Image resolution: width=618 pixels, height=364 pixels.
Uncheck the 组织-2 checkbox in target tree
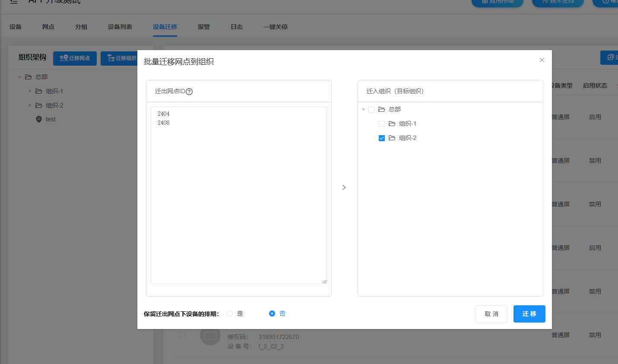[x=382, y=138]
